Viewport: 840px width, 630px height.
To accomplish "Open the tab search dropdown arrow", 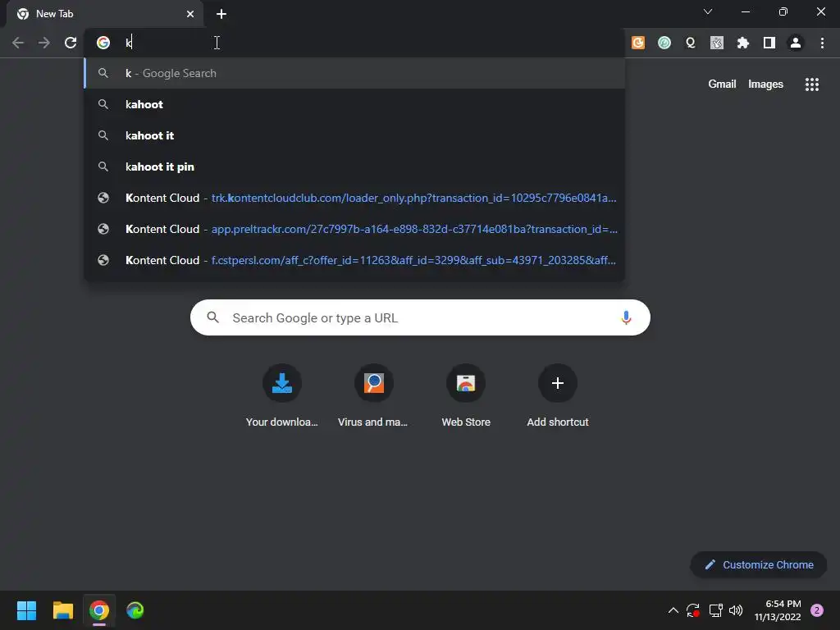I will point(708,11).
